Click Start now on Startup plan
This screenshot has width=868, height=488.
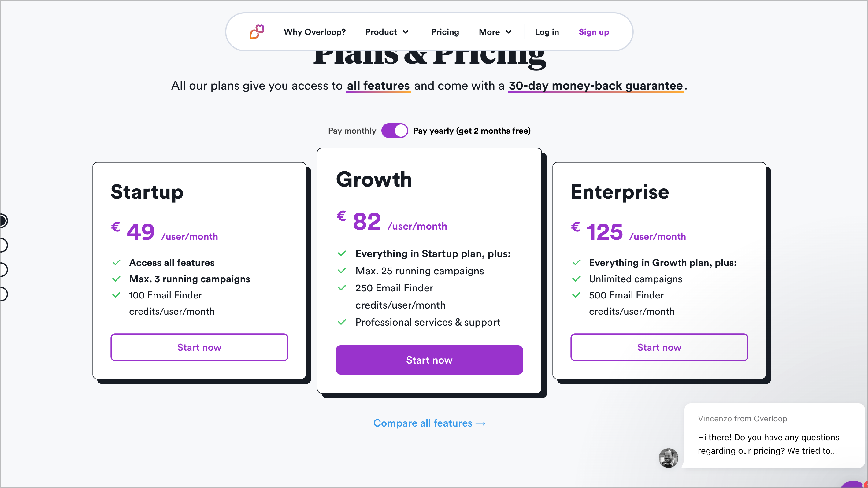coord(199,347)
